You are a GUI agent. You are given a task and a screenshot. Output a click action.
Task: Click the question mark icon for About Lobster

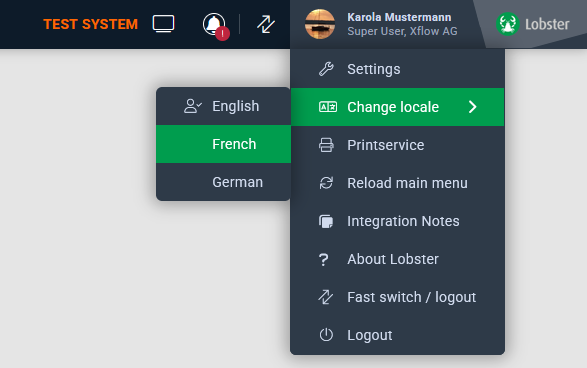[x=324, y=259]
